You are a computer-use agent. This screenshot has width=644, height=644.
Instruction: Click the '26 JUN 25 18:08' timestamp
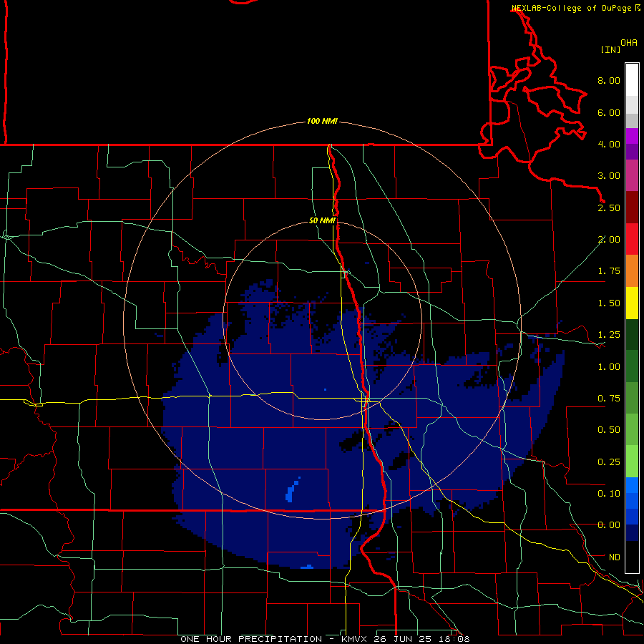click(421, 639)
